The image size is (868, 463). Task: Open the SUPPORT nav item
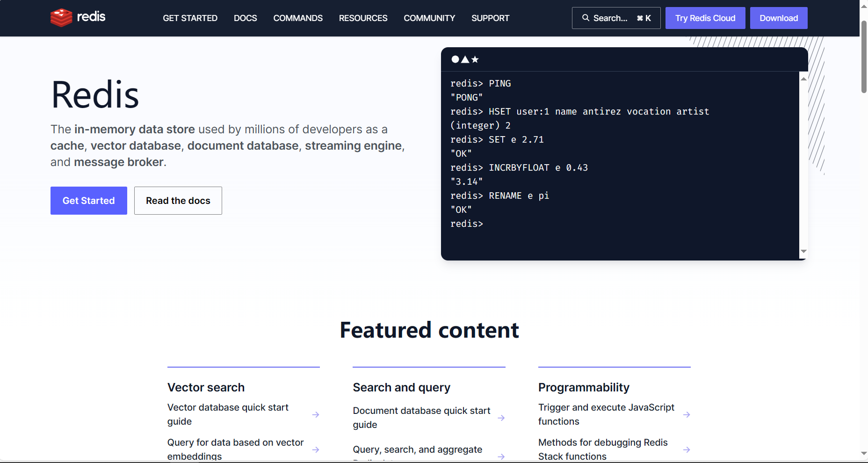pos(490,18)
